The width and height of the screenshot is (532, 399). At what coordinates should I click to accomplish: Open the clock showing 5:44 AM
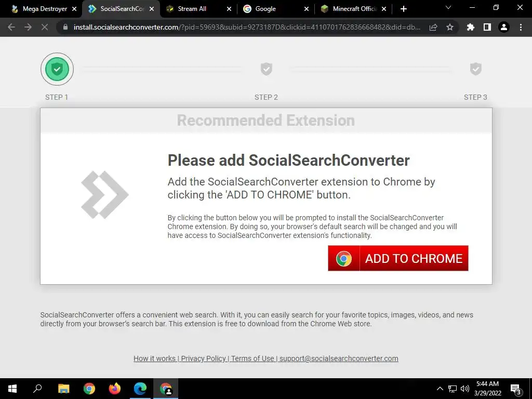pyautogui.click(x=487, y=389)
